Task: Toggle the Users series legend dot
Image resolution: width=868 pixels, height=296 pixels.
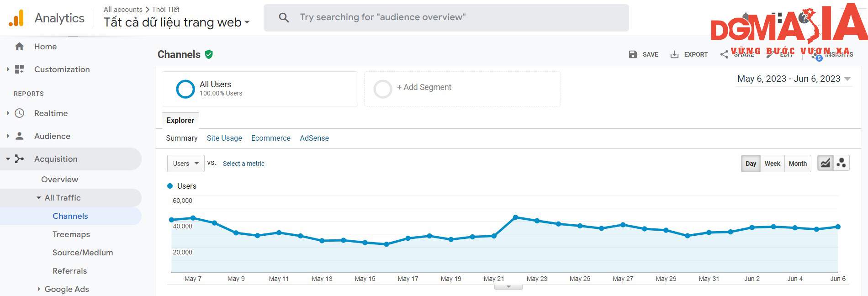Action: pos(170,186)
